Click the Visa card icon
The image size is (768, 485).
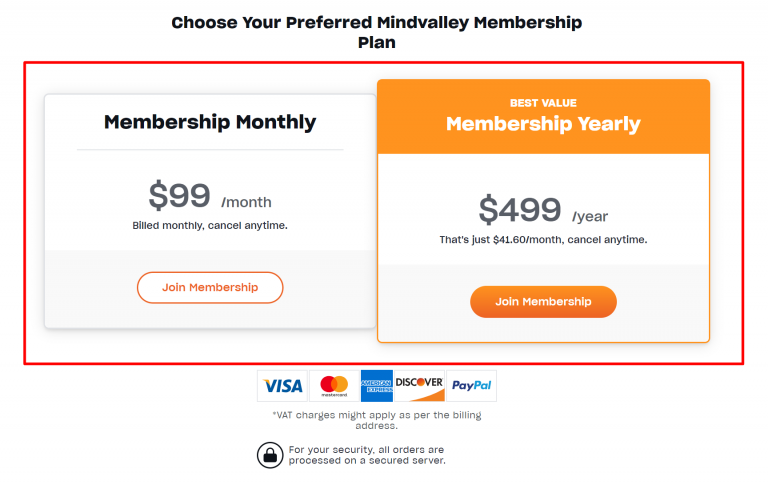point(283,386)
